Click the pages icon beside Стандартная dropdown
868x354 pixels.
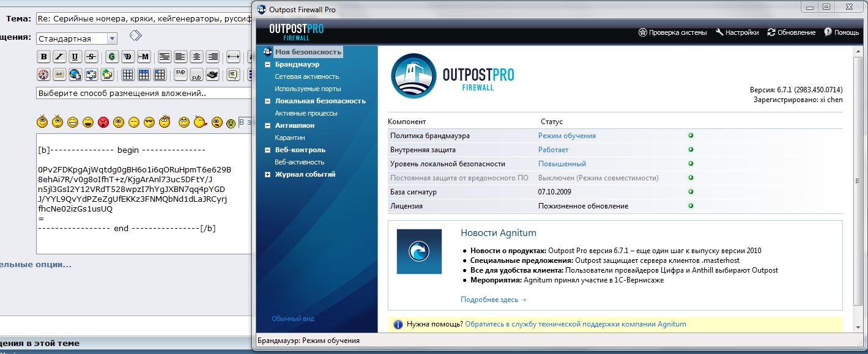tap(135, 36)
